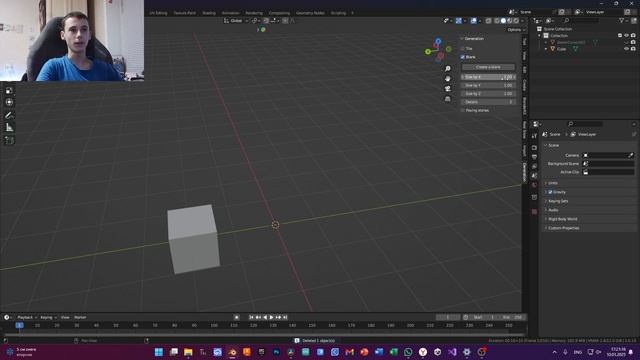Viewport: 640px width, 360px height.
Task: Jump to the timeline end
Action: tap(285, 317)
